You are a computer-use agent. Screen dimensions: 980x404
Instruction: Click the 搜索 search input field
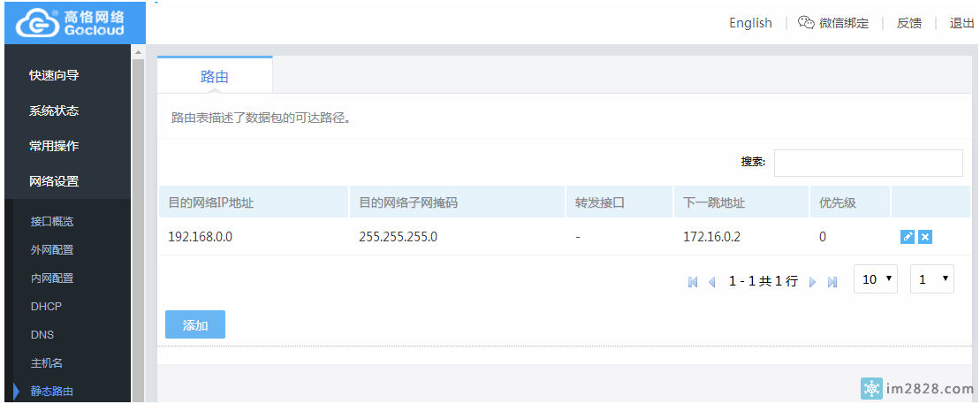(x=868, y=163)
